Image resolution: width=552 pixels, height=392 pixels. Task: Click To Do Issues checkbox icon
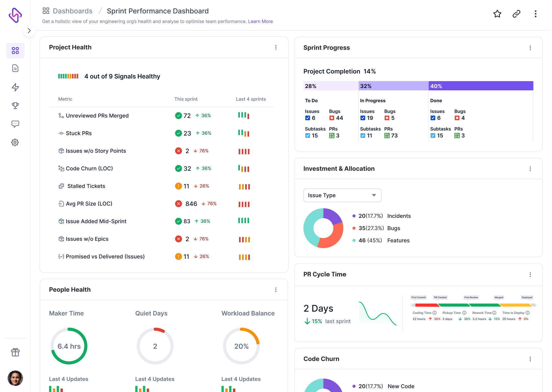tap(308, 118)
